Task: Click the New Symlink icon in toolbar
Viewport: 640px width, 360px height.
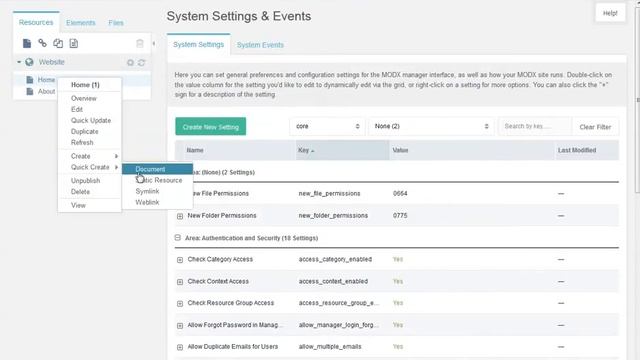Action: (58, 43)
